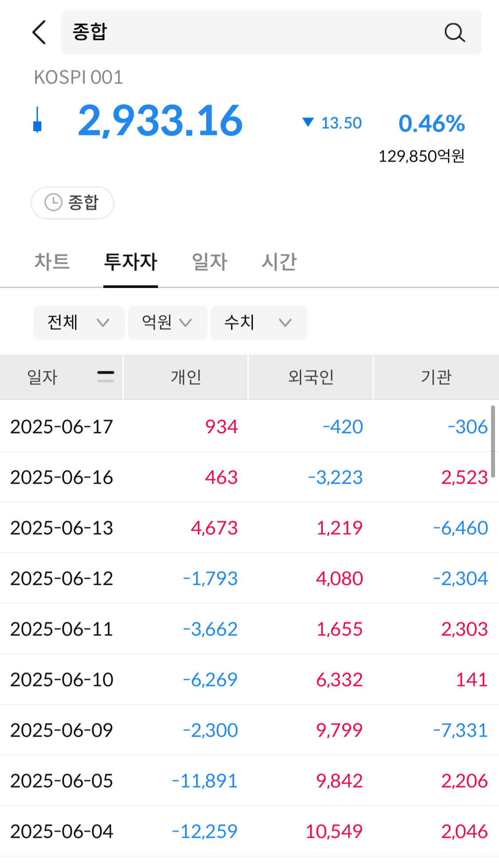Screen dimensions: 499x868
Task: Click the table scrollbar on right edge
Action: pos(493,441)
